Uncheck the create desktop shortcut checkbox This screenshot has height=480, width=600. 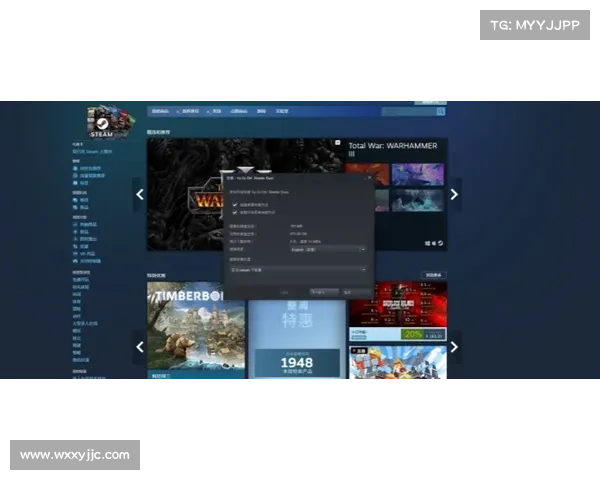[x=235, y=205]
